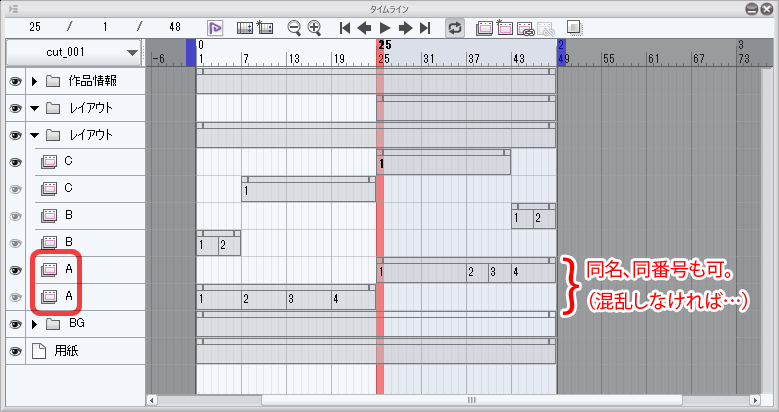The image size is (779, 412).
Task: Click the start frame field showing 1
Action: 105,27
